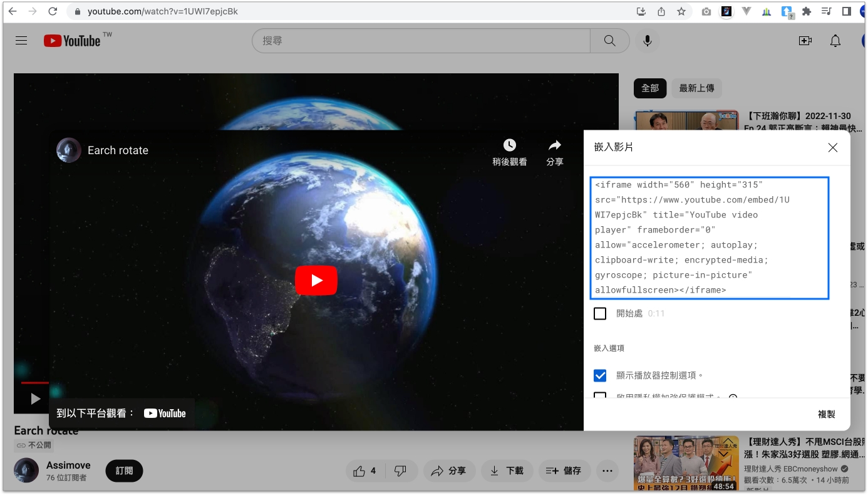The height and width of the screenshot is (495, 868).
Task: Play the embed preview with red play button
Action: (x=316, y=280)
